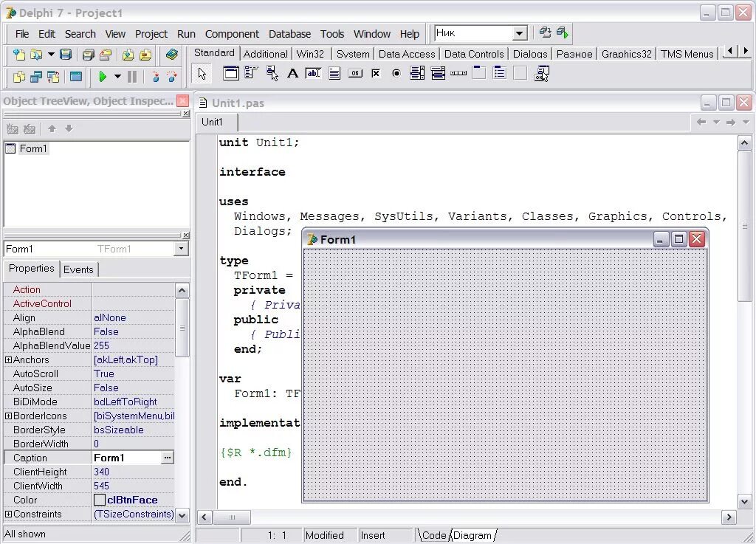Click the code editor vertical scrollbar down arrow
The width and height of the screenshot is (756, 544).
pos(744,502)
